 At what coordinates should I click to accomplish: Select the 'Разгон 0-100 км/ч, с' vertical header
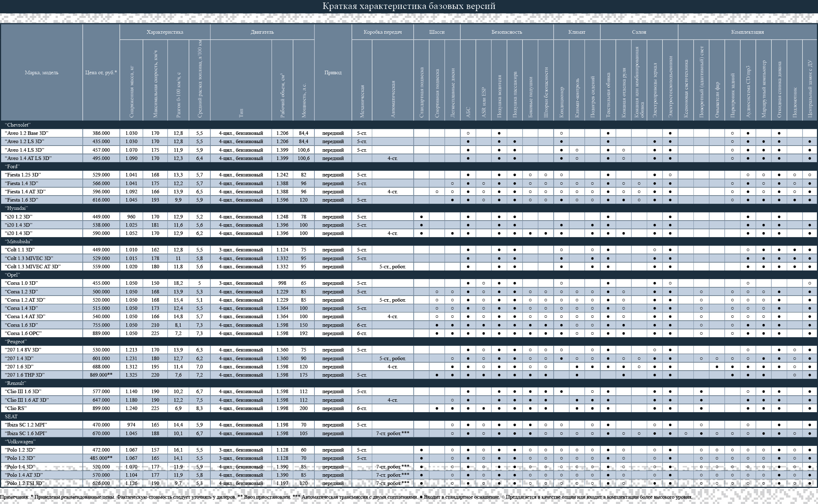point(178,80)
